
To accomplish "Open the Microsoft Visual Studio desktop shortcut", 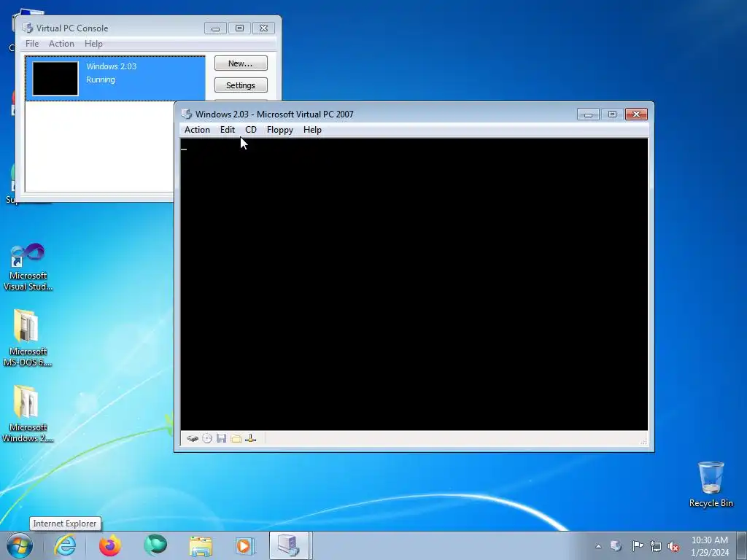I will (x=28, y=268).
